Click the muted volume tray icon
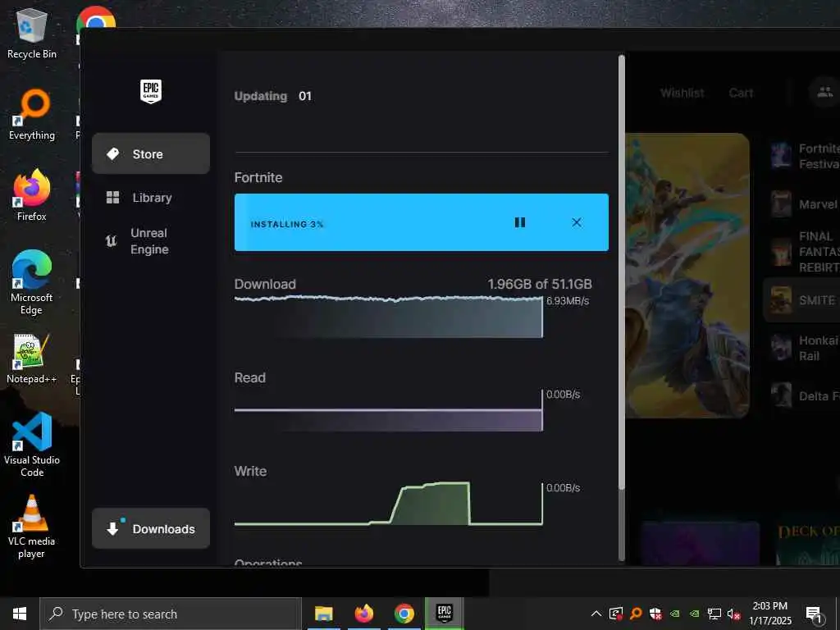840x630 pixels. tap(733, 614)
